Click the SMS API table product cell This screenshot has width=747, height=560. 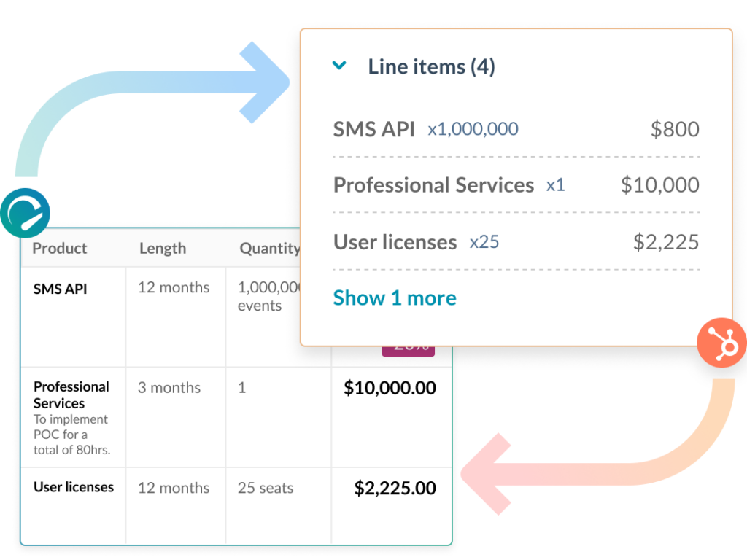tap(61, 289)
